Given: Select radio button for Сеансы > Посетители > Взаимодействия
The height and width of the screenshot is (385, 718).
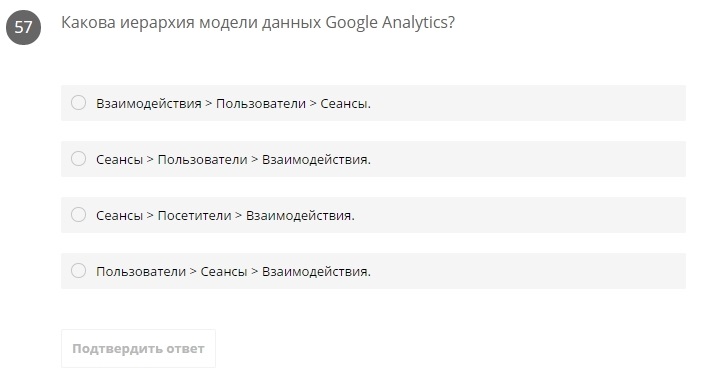Looking at the screenshot, I should point(78,214).
